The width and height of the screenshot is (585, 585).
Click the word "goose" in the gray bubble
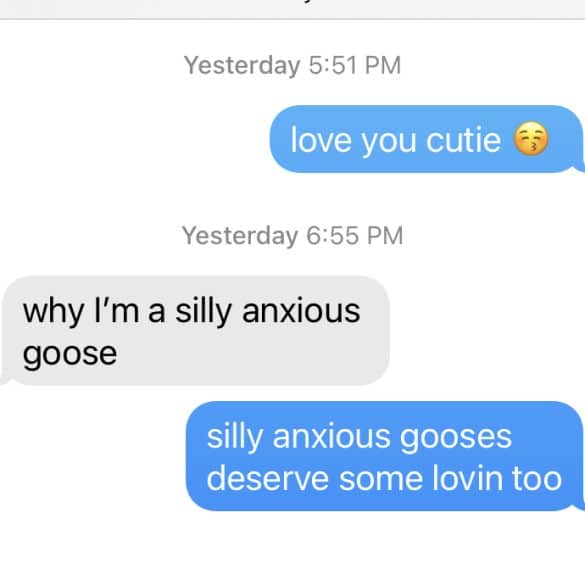pos(70,354)
